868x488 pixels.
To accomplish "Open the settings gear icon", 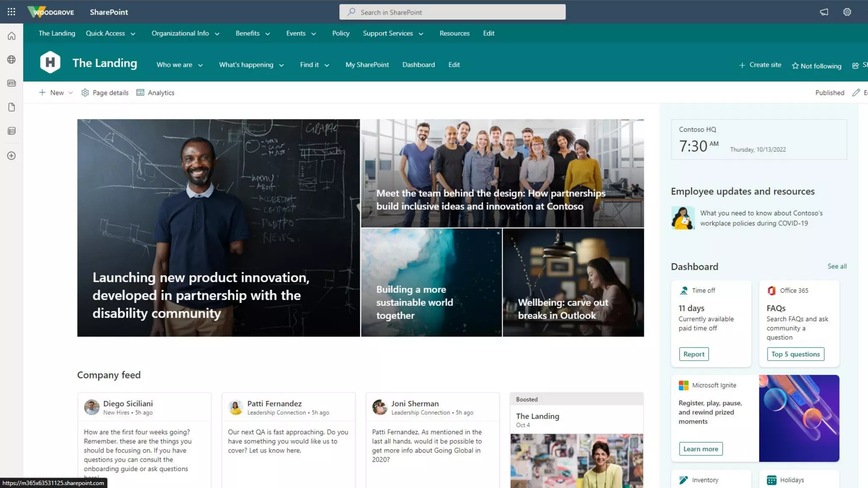I will click(x=847, y=12).
